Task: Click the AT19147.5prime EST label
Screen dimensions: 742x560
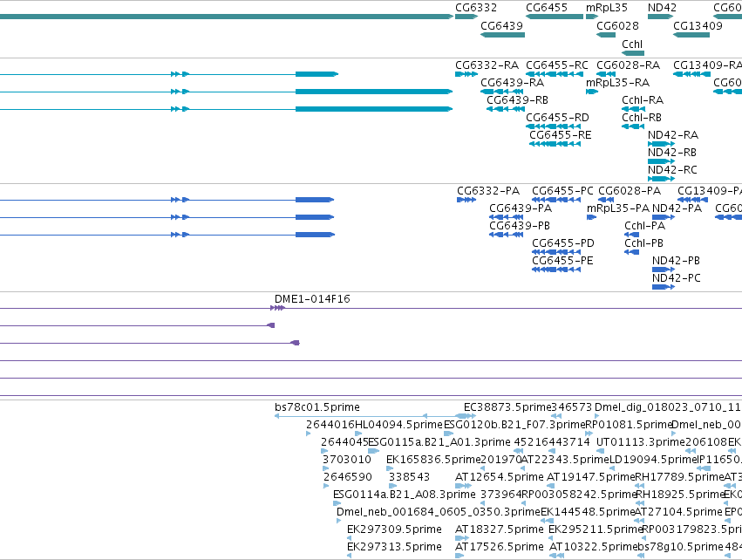Action: point(590,477)
